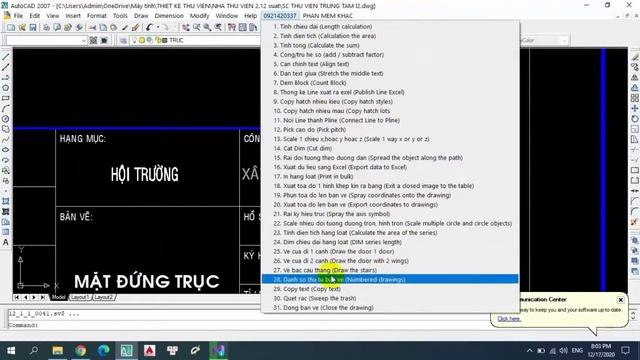The image size is (640, 360).
Task: Select the Multiline Text tool
Action: click(x=6, y=242)
